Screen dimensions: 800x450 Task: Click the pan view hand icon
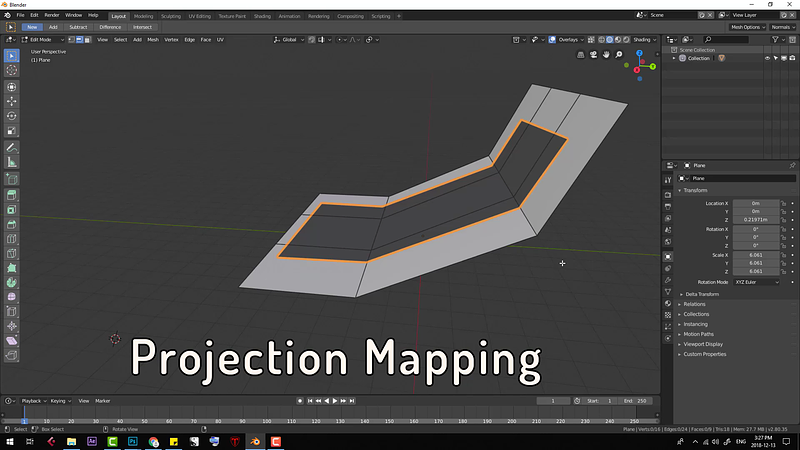pos(606,55)
